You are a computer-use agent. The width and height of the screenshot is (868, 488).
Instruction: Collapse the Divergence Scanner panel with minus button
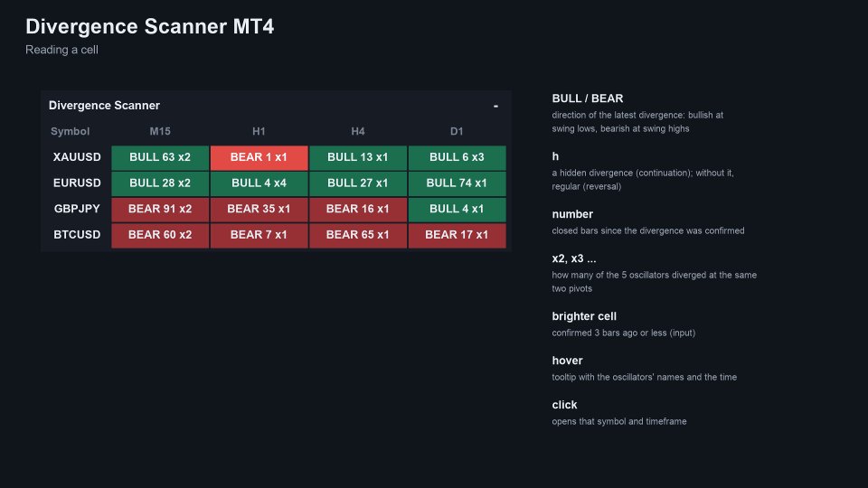click(x=495, y=106)
